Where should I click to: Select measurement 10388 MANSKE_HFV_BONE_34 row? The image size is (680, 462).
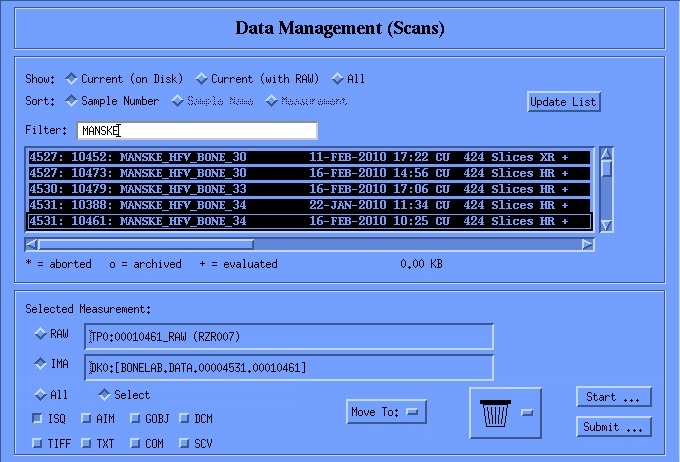(309, 205)
